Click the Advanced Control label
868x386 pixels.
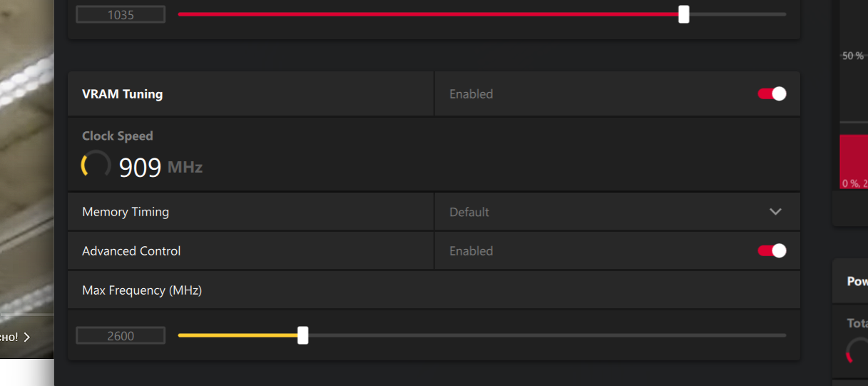pos(131,251)
